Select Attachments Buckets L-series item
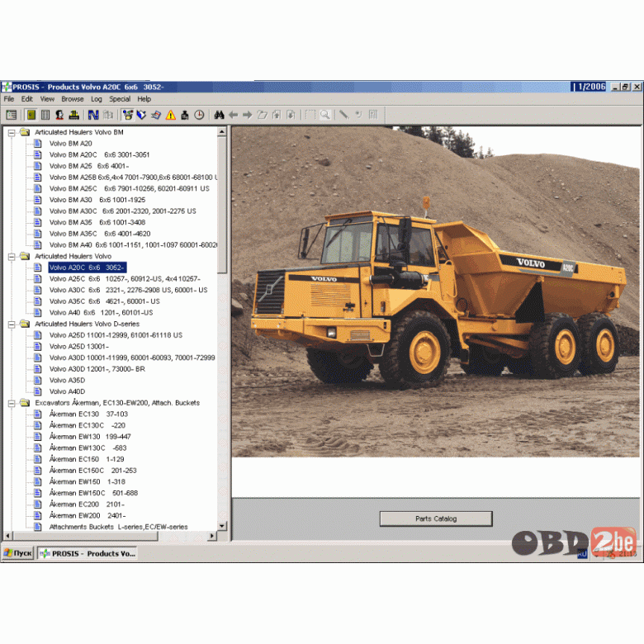This screenshot has height=644, width=644. pos(118,527)
